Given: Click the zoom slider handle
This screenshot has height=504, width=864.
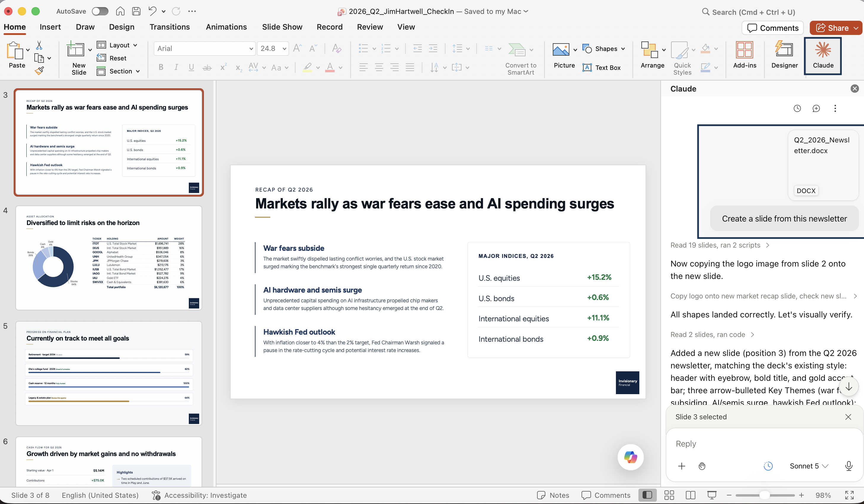Looking at the screenshot, I should coord(764,495).
